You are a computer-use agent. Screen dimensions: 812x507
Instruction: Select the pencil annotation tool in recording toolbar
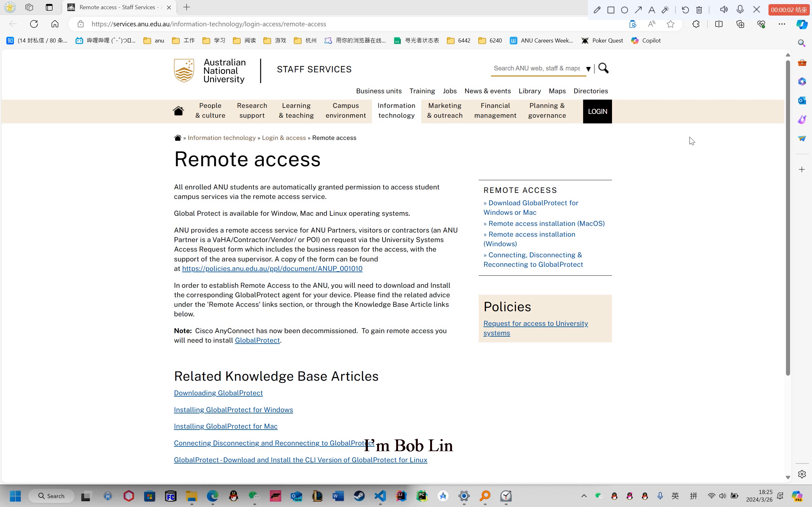tap(597, 10)
